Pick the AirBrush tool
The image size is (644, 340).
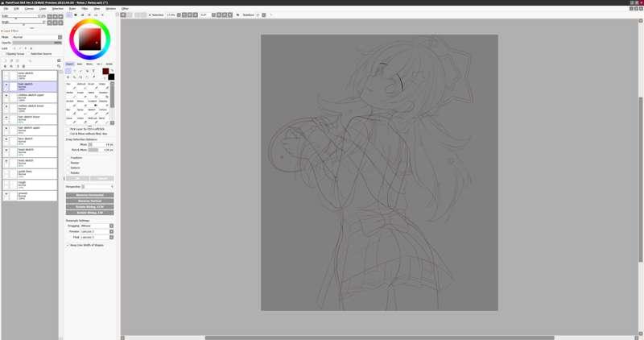point(81,86)
